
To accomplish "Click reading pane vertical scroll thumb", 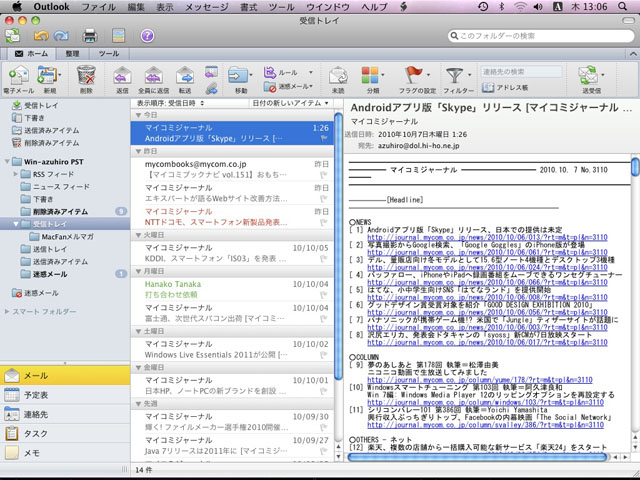I will click(635, 167).
